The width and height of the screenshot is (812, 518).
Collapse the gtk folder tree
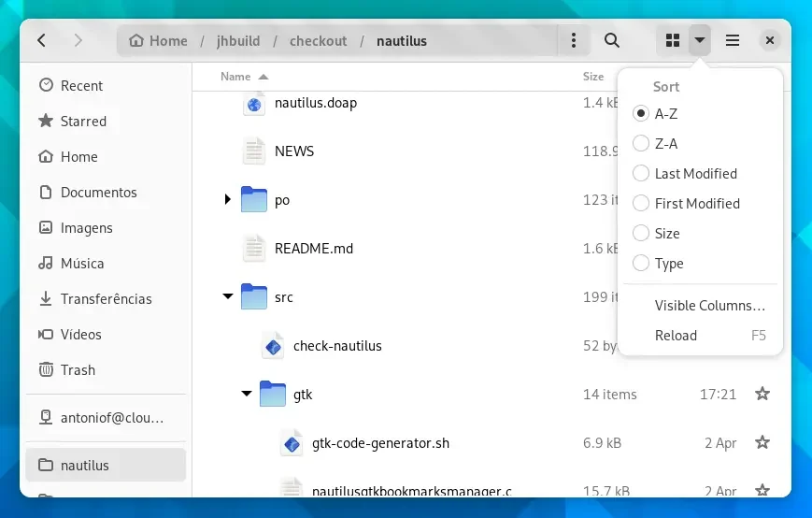tap(247, 394)
